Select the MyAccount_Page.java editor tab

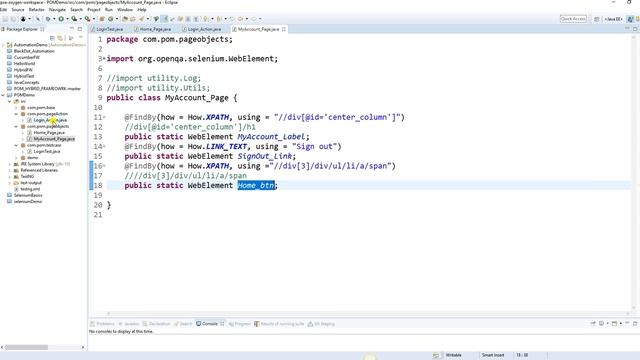point(258,29)
